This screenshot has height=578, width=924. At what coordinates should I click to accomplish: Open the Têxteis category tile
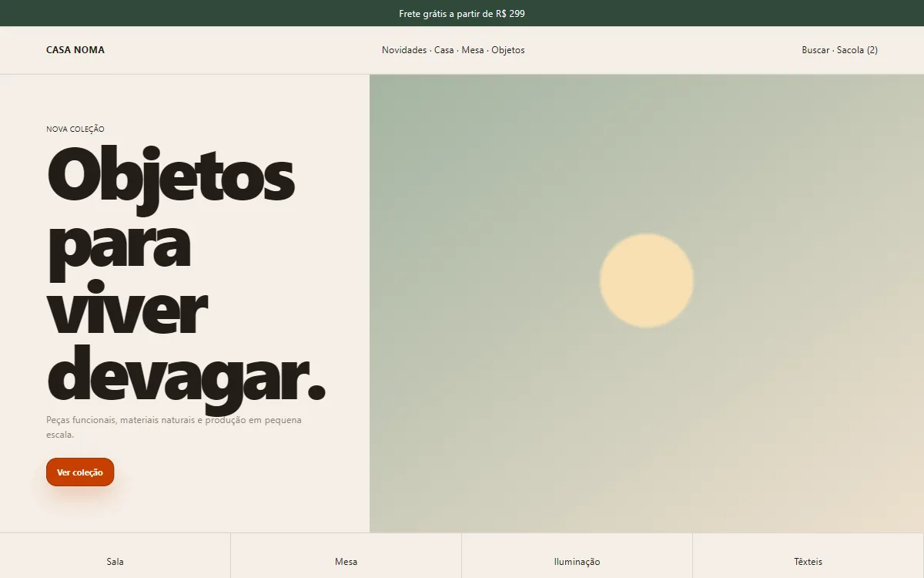point(808,556)
